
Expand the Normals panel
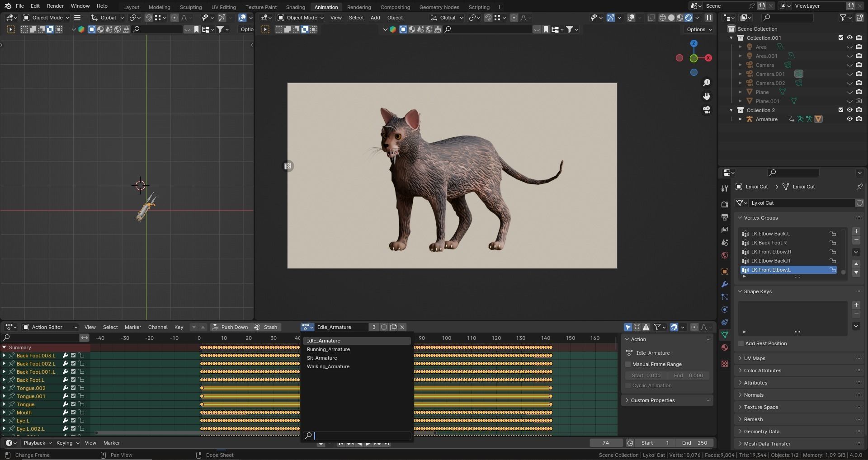tap(754, 395)
